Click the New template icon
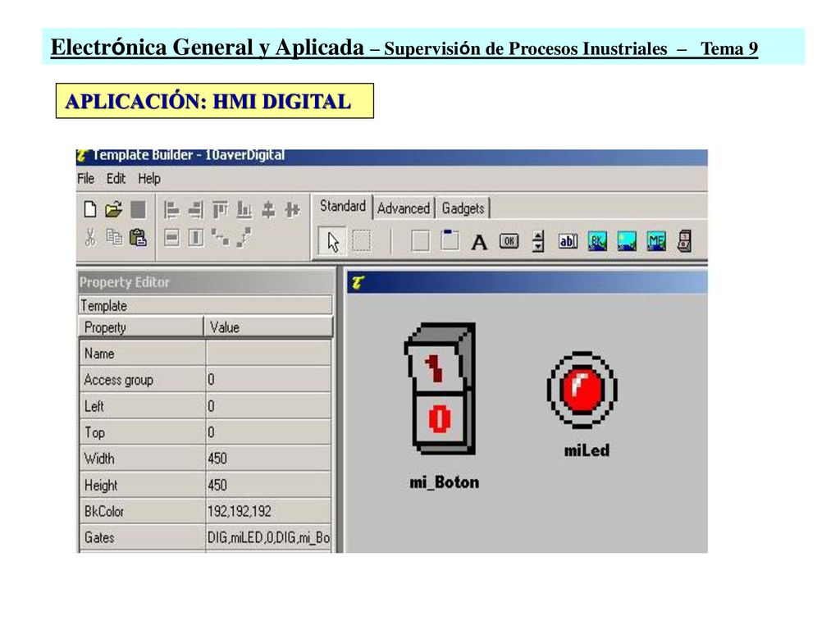This screenshot has width=840, height=630. point(90,209)
